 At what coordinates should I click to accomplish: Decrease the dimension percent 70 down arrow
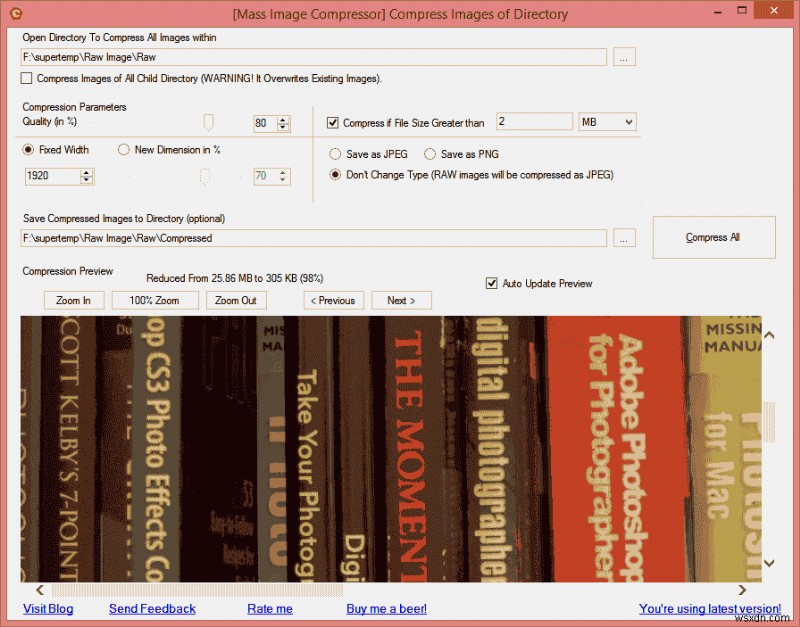[x=283, y=180]
